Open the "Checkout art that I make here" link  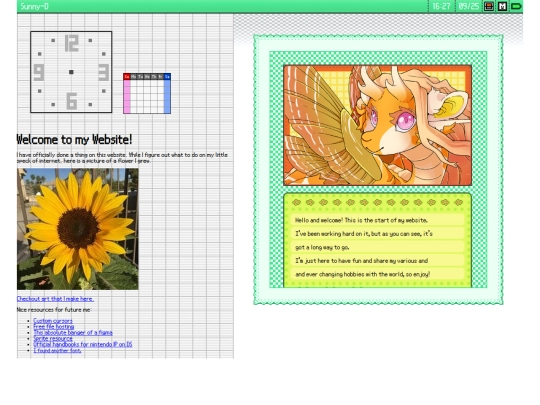point(55,299)
